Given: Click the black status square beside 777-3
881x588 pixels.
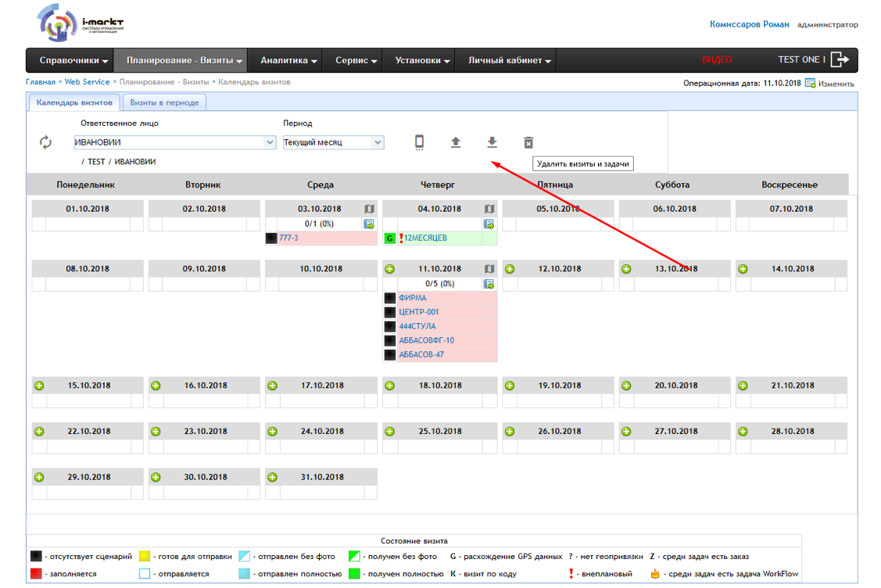Looking at the screenshot, I should click(x=270, y=238).
